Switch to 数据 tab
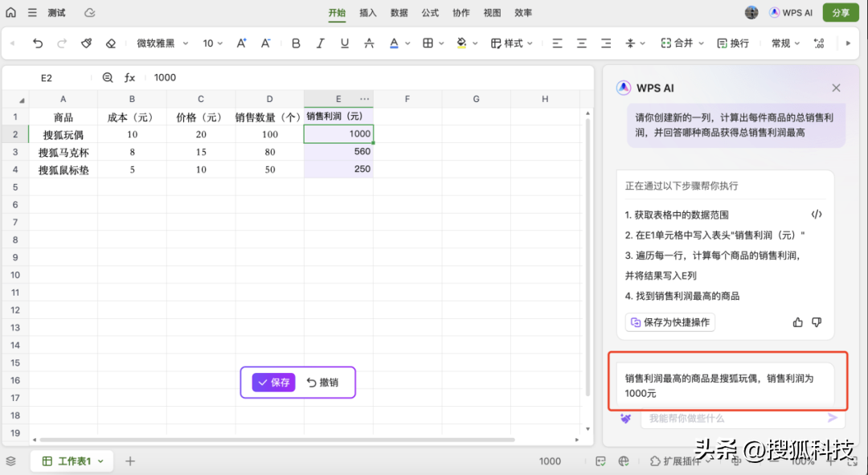The image size is (868, 475). tap(399, 13)
